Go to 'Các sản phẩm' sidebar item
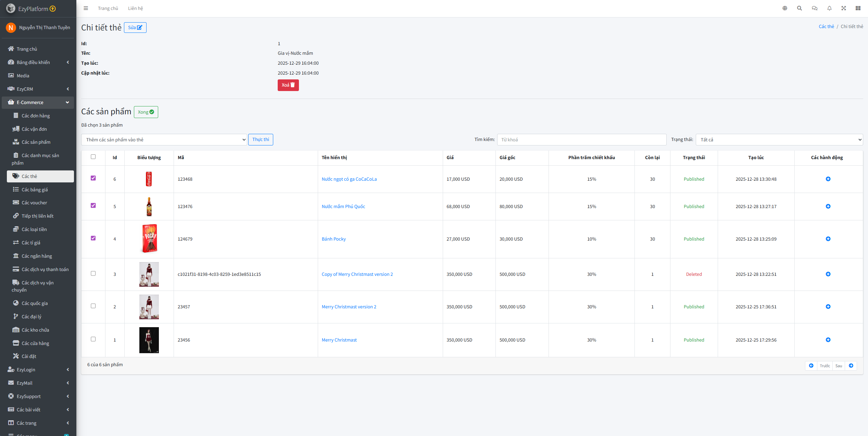Image resolution: width=868 pixels, height=436 pixels. pyautogui.click(x=36, y=142)
